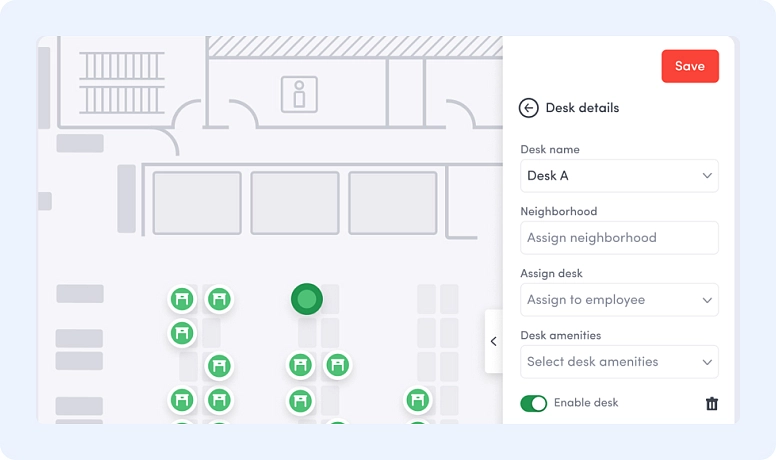776x460 pixels.
Task: Click the Enable desk label
Action: 586,403
